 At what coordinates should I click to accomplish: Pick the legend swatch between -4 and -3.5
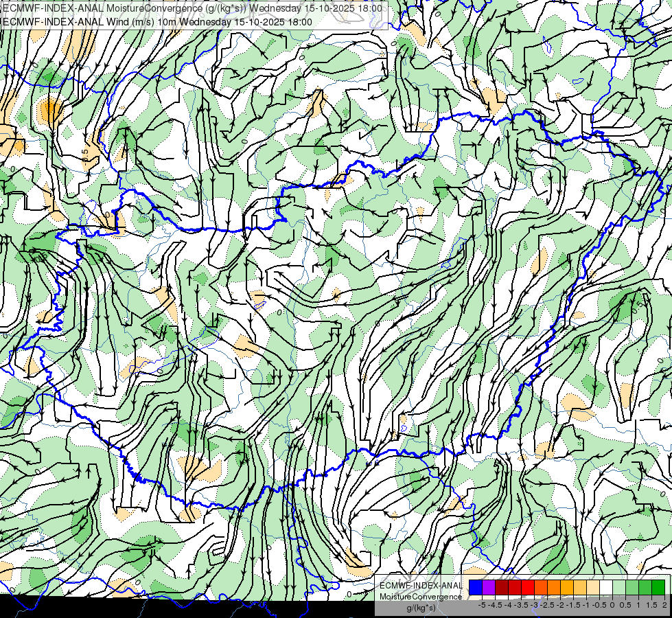click(515, 587)
